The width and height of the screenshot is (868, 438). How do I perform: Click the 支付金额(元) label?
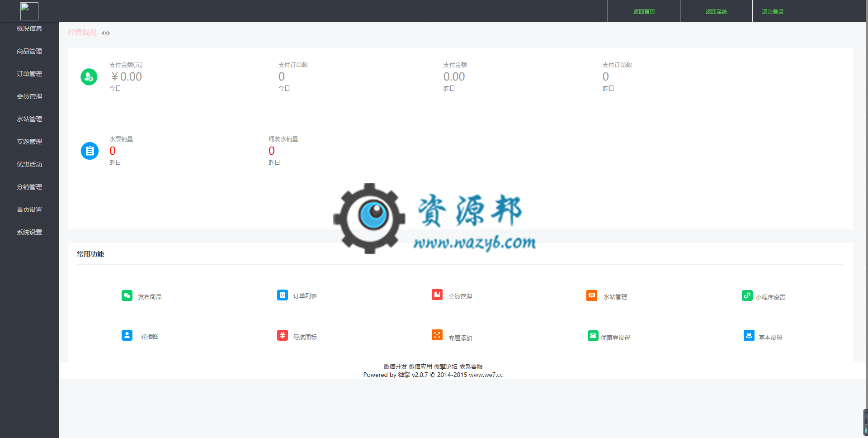click(126, 65)
